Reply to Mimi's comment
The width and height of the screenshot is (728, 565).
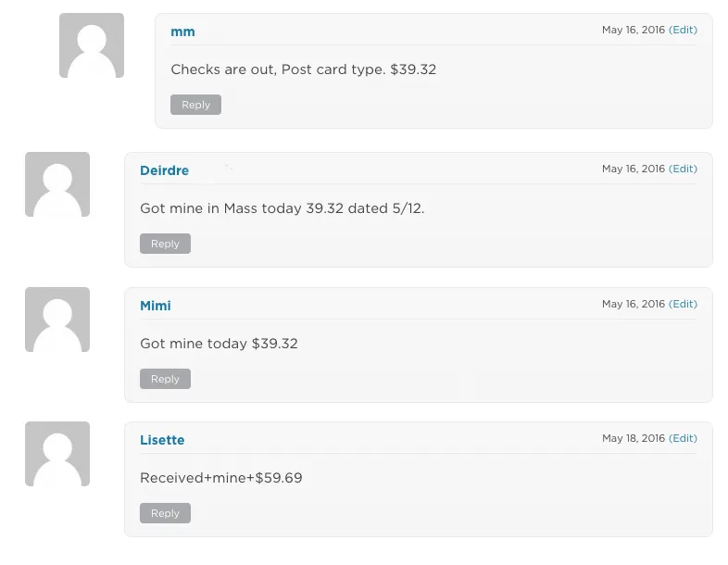coord(165,379)
